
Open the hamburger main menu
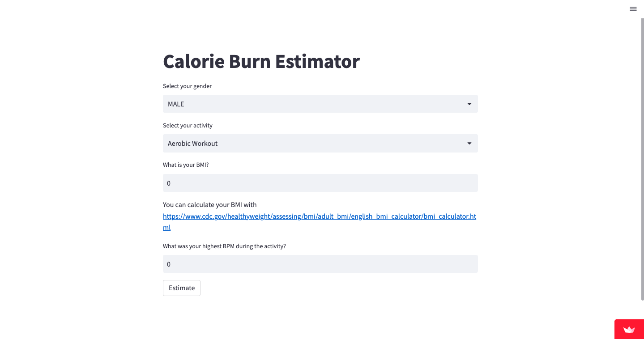pos(633,9)
